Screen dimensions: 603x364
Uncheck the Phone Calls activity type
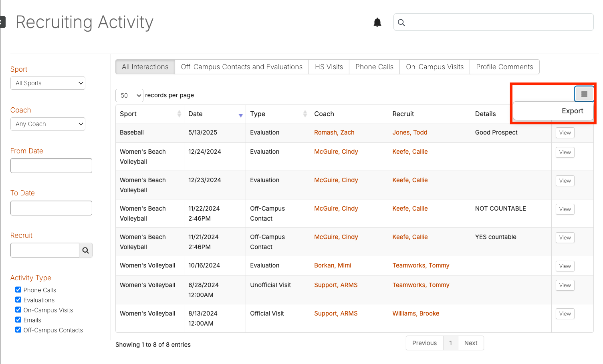18,290
